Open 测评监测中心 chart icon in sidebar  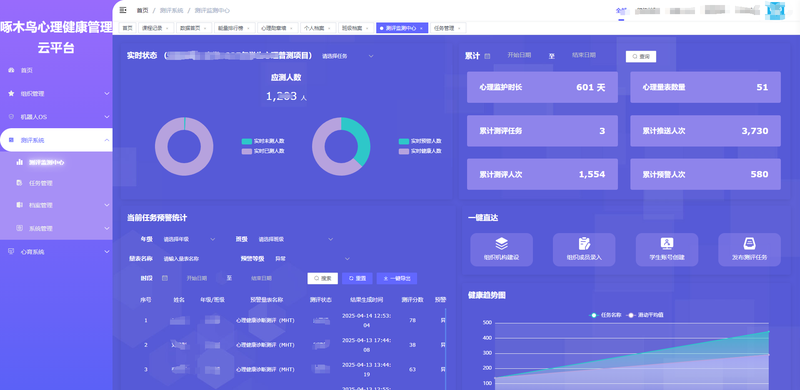click(19, 162)
